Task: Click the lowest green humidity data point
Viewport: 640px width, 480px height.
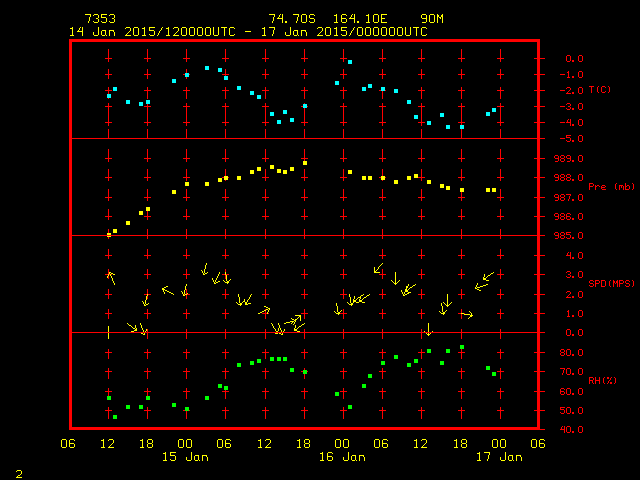Action: (115, 417)
